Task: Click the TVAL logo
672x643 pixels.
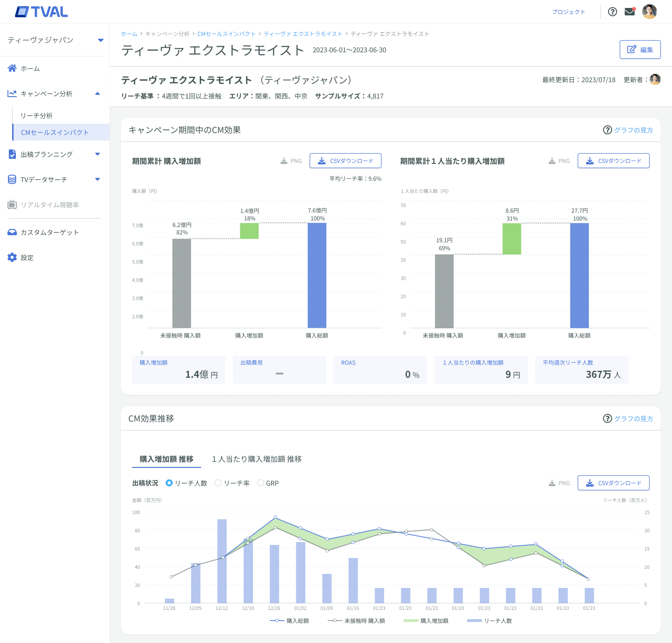Action: pyautogui.click(x=41, y=12)
